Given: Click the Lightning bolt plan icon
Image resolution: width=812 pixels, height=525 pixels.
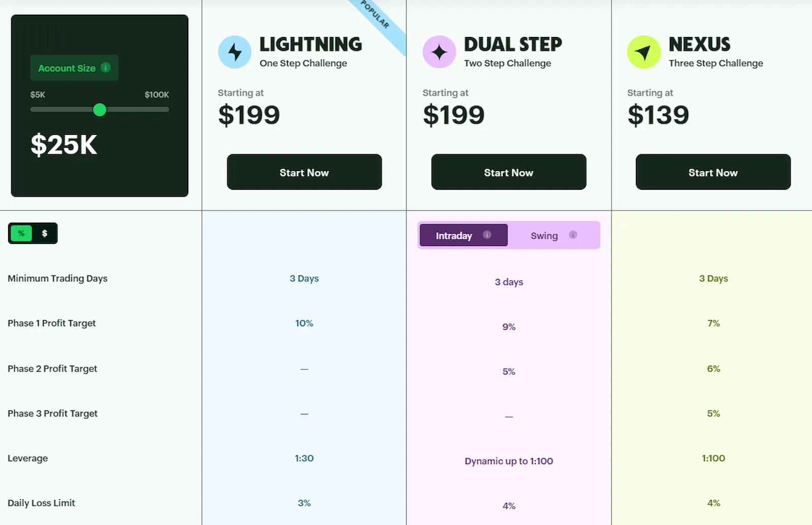Looking at the screenshot, I should [234, 52].
